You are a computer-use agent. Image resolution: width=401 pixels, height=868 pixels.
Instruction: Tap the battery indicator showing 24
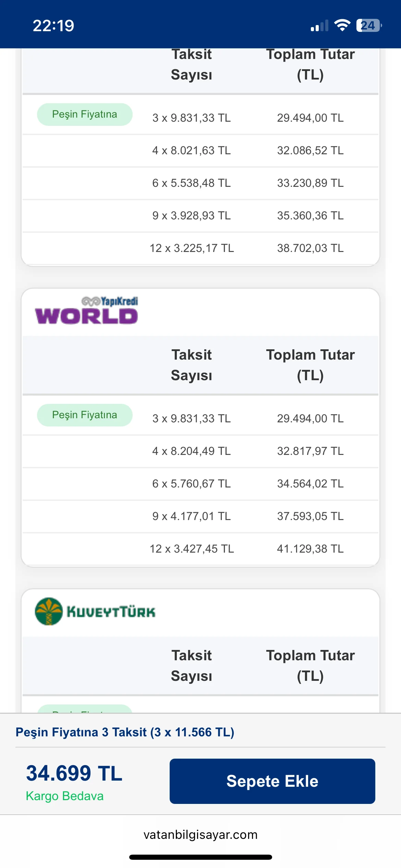click(x=369, y=25)
